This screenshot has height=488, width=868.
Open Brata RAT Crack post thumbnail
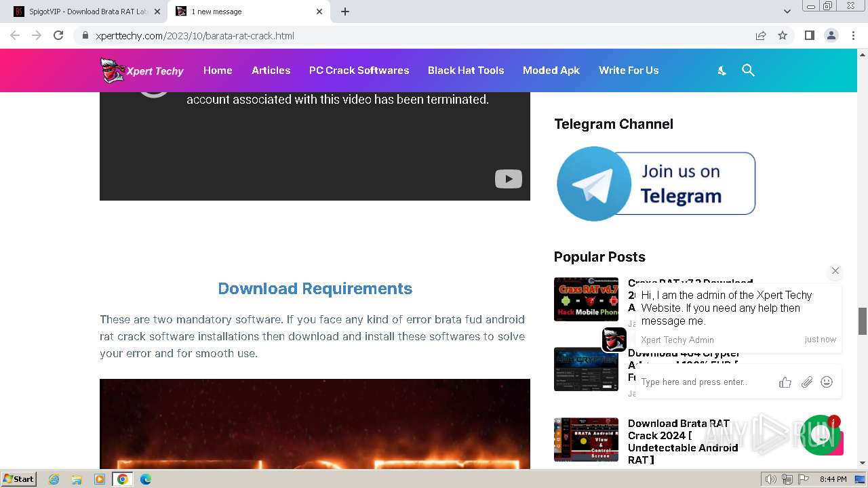(586, 439)
